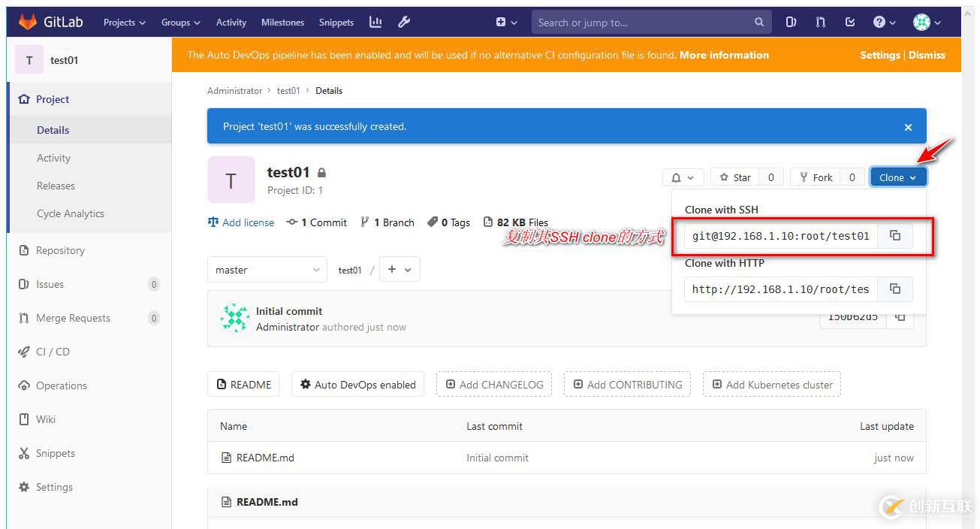This screenshot has width=980, height=529.
Task: Expand the new item plus dropdown in navbar
Action: [x=507, y=23]
